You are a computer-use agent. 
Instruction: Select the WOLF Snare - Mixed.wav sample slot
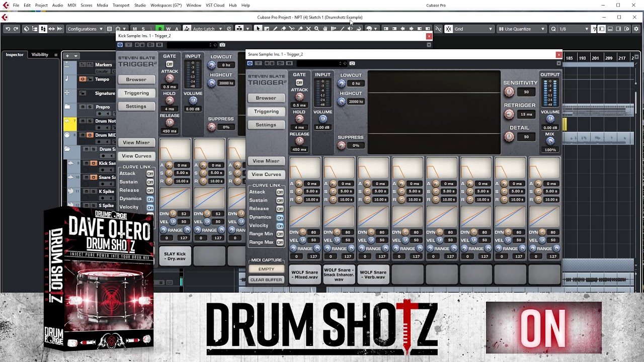[304, 275]
